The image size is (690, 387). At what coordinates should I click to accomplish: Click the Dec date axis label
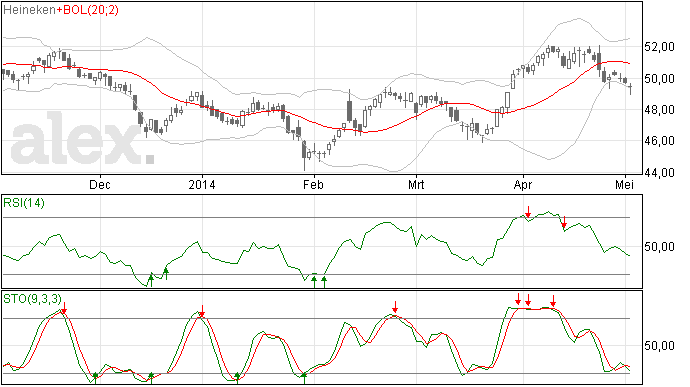(x=100, y=184)
